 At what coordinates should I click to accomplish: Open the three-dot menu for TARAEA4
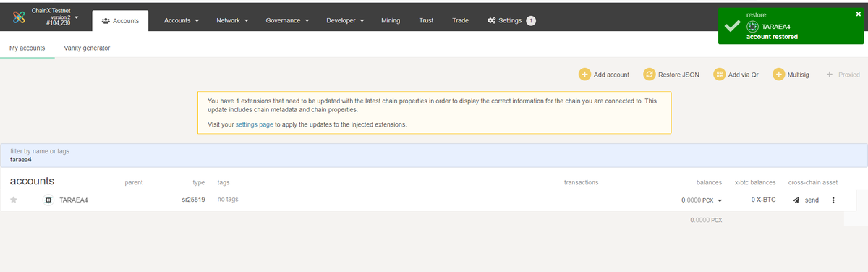click(833, 200)
